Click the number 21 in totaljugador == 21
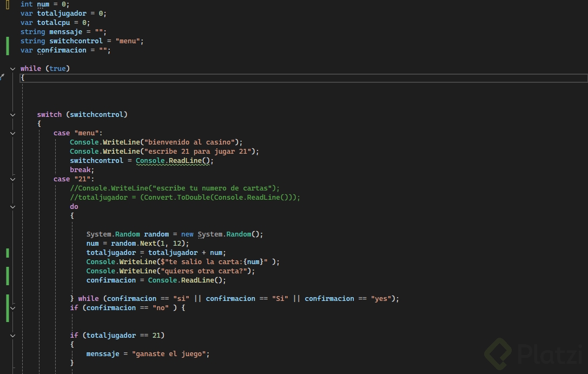Viewport: 588px width, 374px height. point(156,336)
